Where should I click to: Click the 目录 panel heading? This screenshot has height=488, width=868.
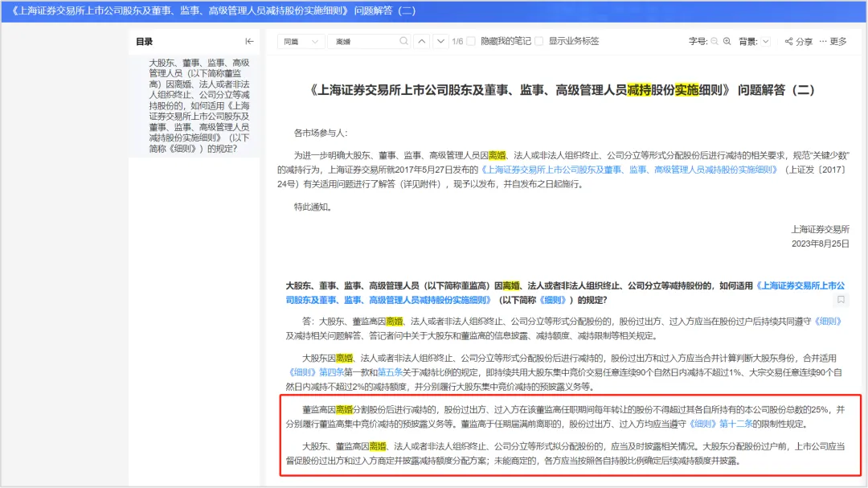coord(145,42)
